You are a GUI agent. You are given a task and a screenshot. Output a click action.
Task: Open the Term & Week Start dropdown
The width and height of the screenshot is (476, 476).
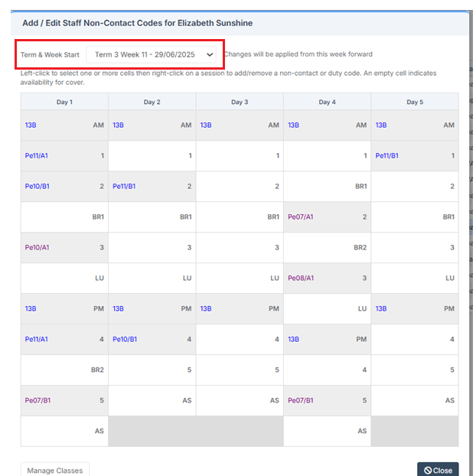pyautogui.click(x=151, y=54)
